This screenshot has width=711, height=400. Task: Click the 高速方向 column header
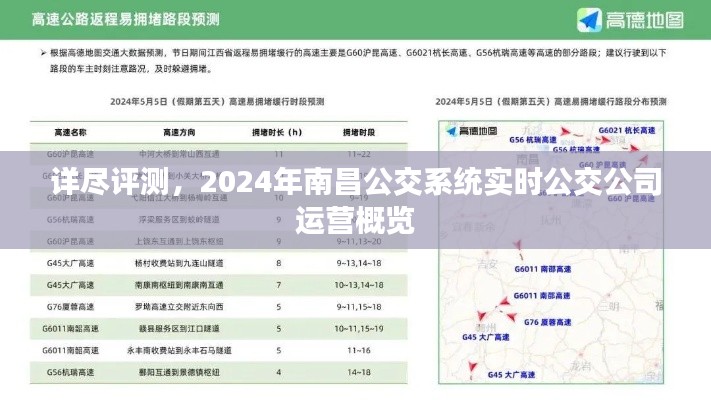click(181, 132)
